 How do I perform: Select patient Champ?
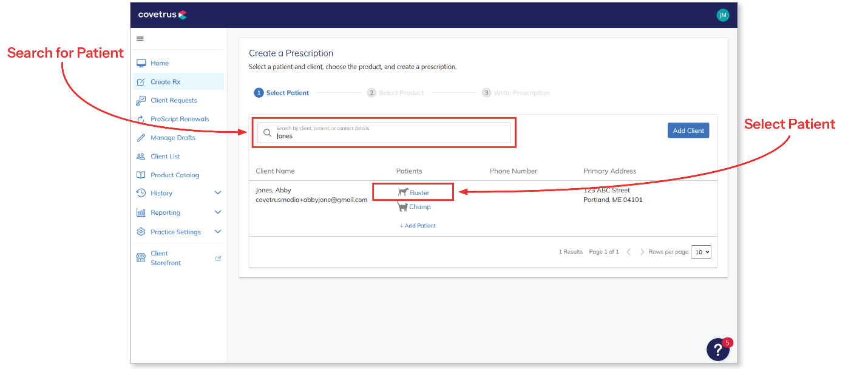point(419,207)
